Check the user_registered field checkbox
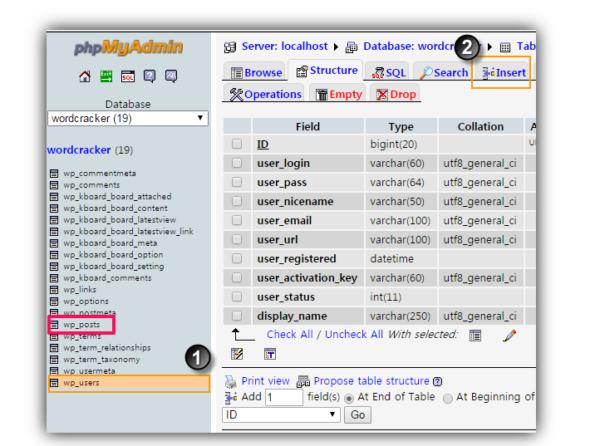Image resolution: width=600 pixels, height=446 pixels. click(x=237, y=259)
